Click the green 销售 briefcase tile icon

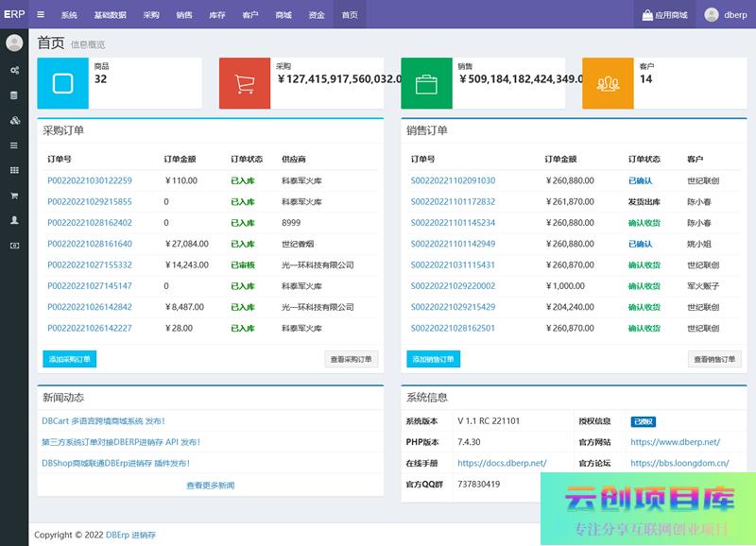point(426,83)
